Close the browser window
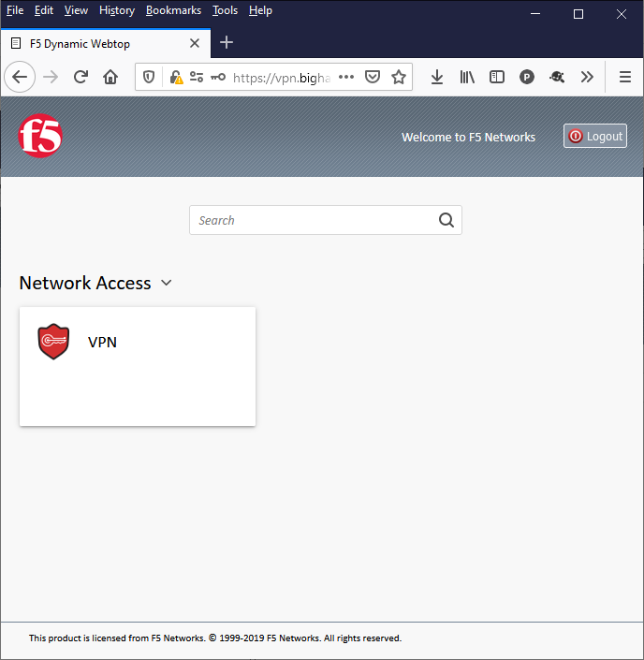 [x=622, y=14]
